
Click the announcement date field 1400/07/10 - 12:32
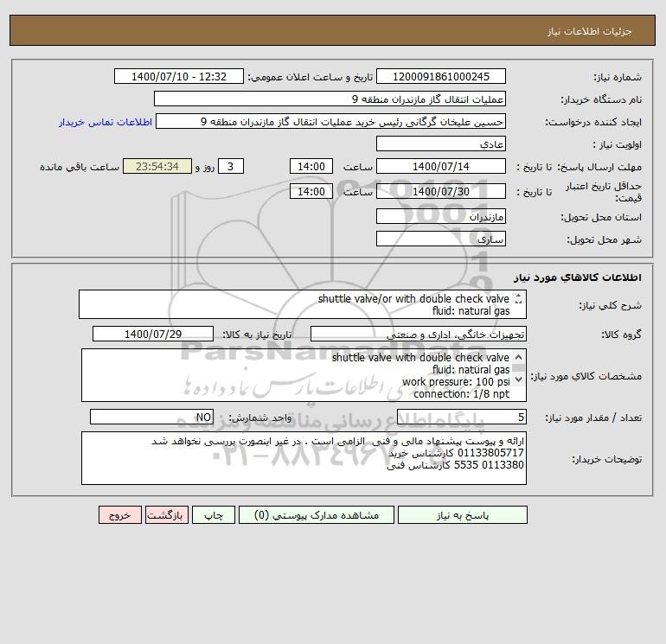click(179, 76)
